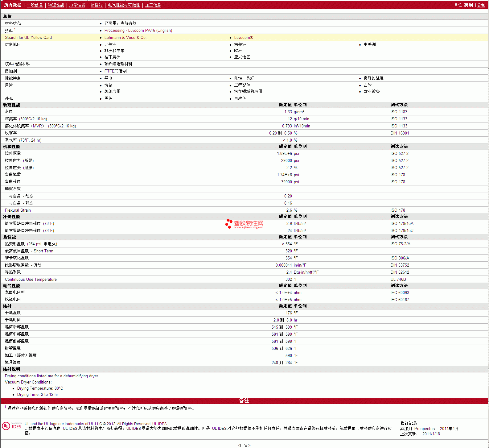The width and height of the screenshot is (489, 448).
Task: Click footnote marker 1 beside 资料
Action: [x=15, y=30]
